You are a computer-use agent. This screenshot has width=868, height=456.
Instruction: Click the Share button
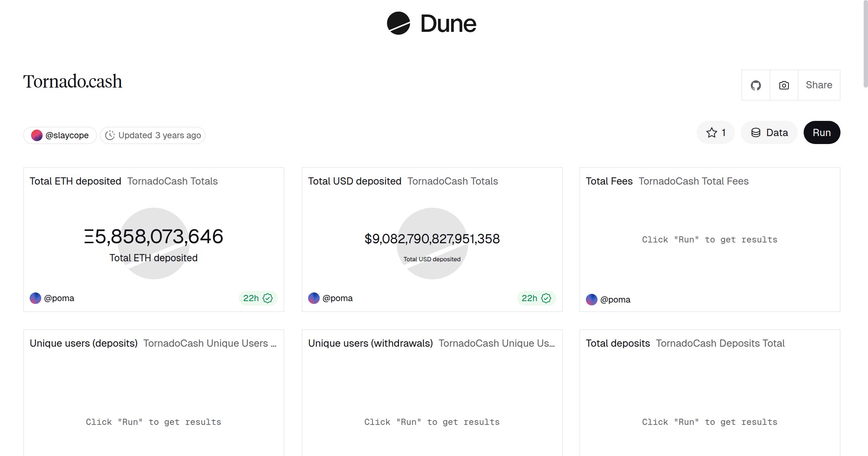pos(819,85)
